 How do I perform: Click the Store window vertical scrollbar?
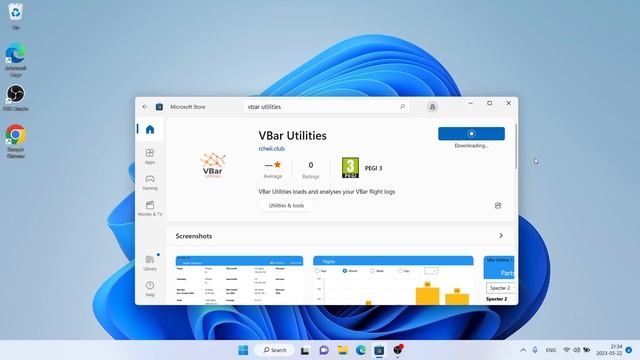click(516, 147)
